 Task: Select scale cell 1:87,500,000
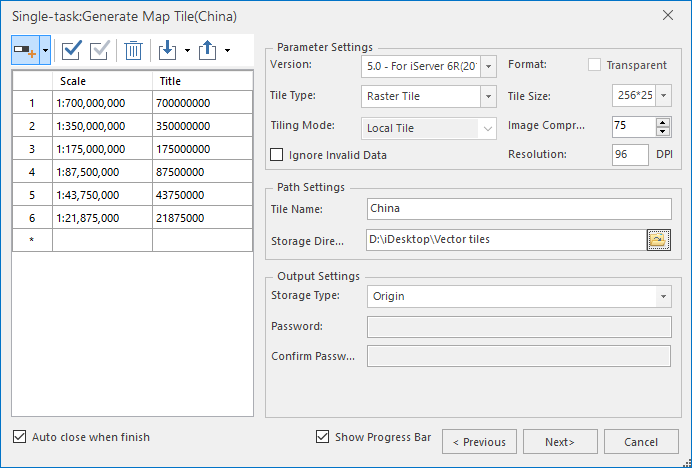(102, 172)
